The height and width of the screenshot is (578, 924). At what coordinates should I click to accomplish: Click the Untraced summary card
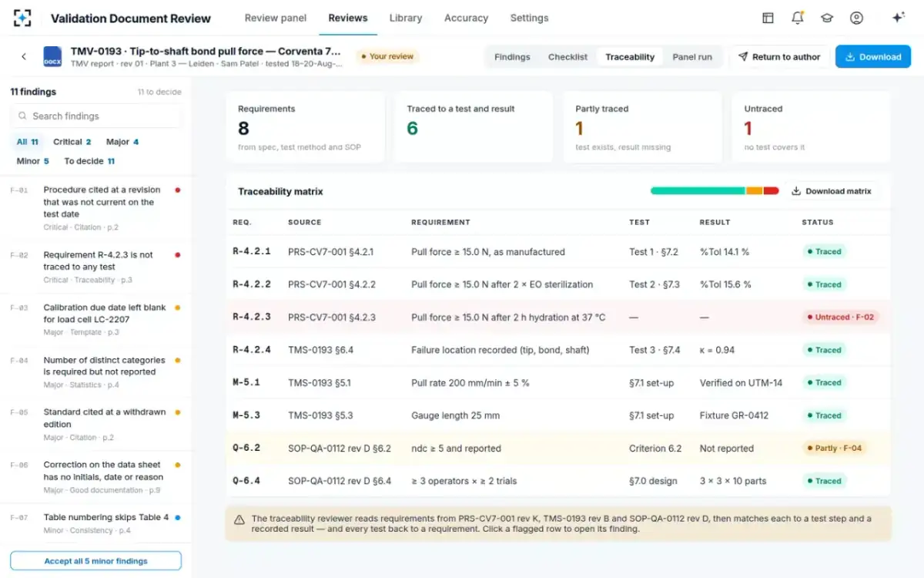811,127
